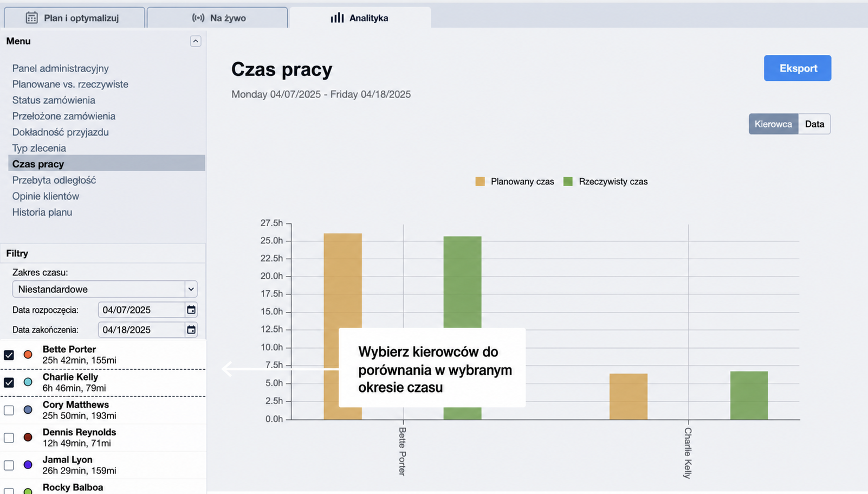This screenshot has height=494, width=868.
Task: Click the bar chart icon on Analityka
Action: tap(337, 18)
